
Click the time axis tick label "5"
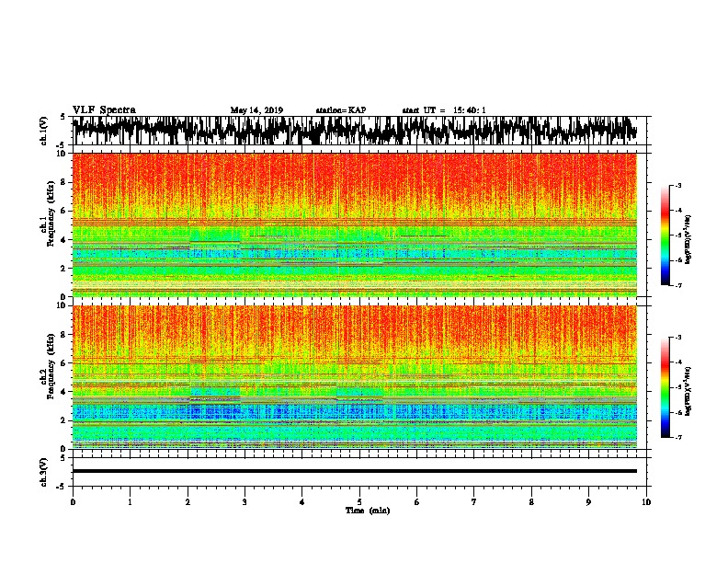[359, 502]
